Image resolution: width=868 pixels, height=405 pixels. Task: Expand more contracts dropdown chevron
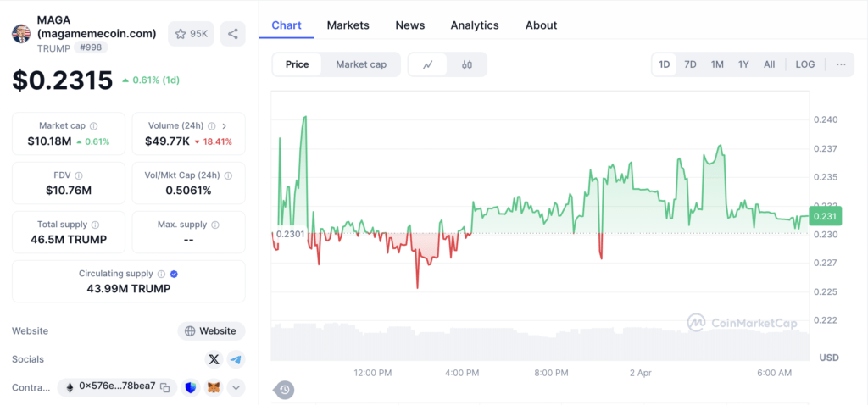coord(236,388)
